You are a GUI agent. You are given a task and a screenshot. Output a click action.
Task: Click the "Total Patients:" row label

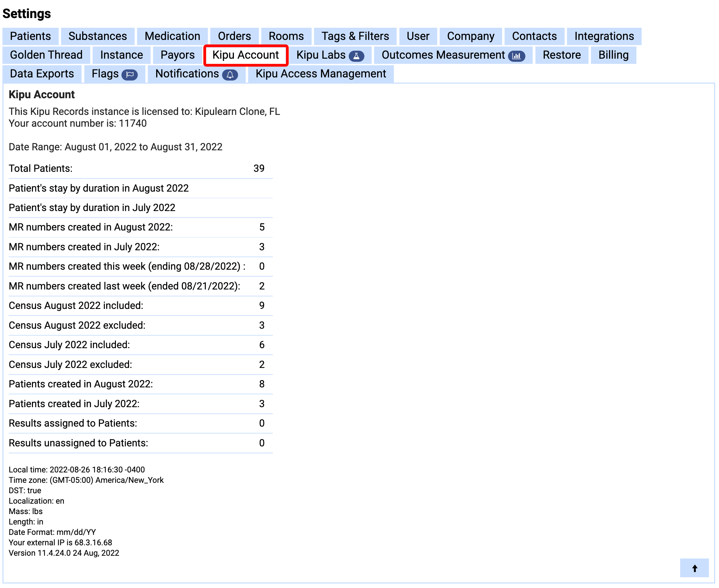click(x=41, y=168)
